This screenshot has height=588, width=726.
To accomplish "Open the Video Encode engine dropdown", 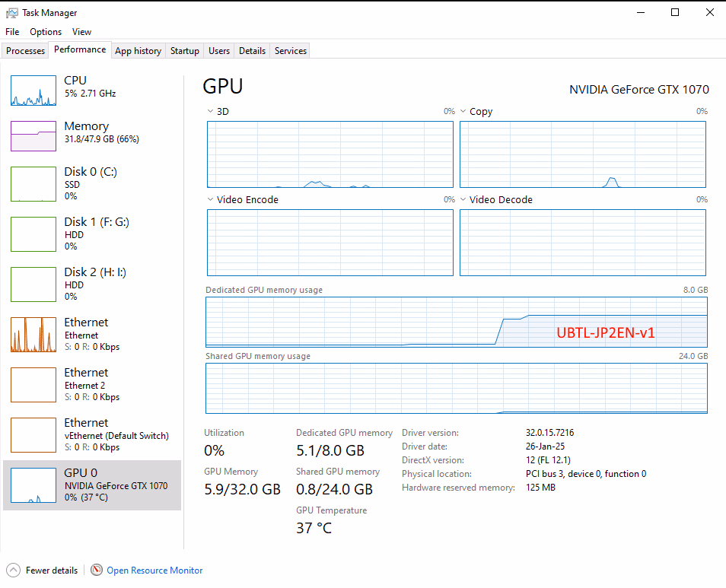I will click(x=211, y=200).
